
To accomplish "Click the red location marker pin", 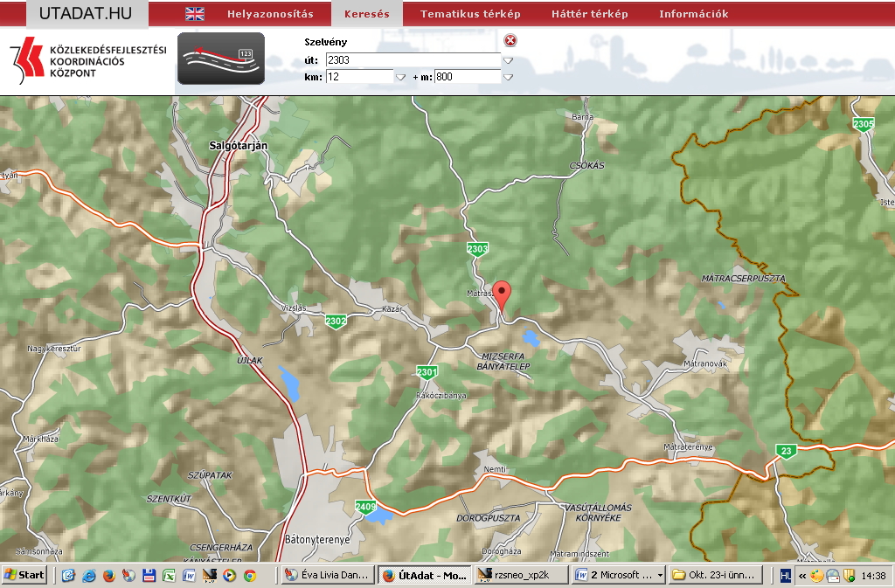I will (502, 294).
